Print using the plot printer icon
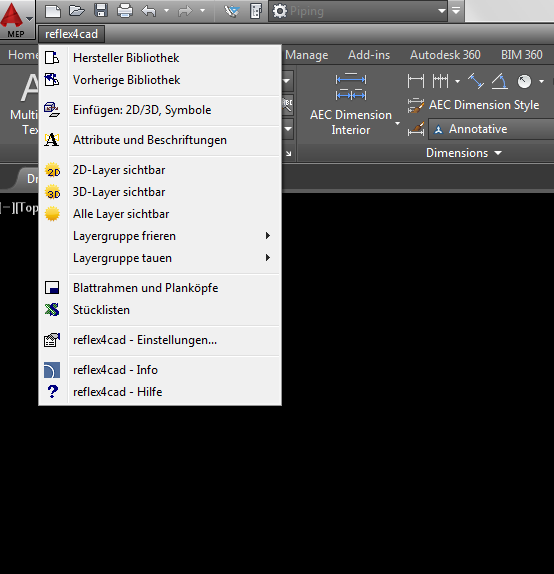Viewport: 554px width, 574px height. click(x=125, y=11)
